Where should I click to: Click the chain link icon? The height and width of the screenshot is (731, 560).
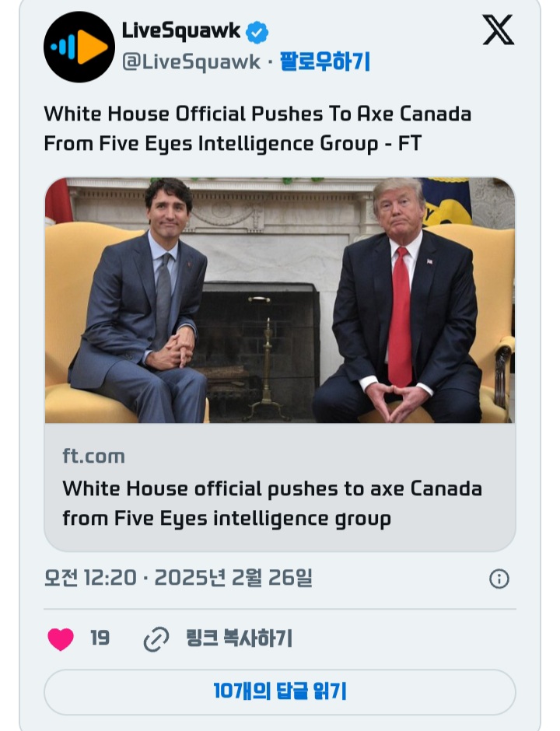click(156, 639)
